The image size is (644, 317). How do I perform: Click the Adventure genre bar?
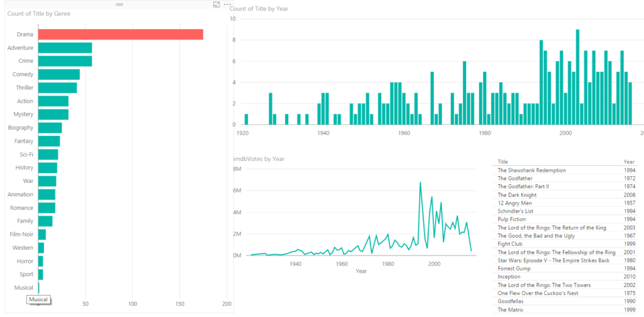(x=65, y=48)
